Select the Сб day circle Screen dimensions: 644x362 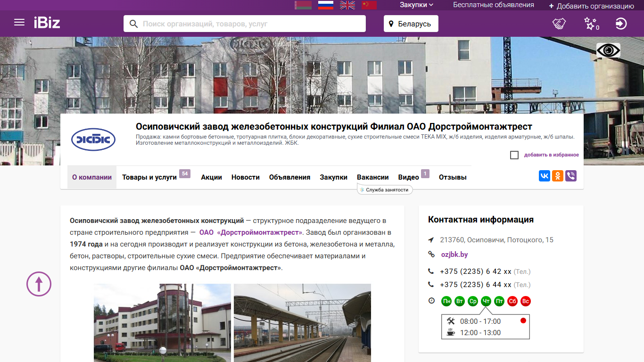[x=512, y=301]
